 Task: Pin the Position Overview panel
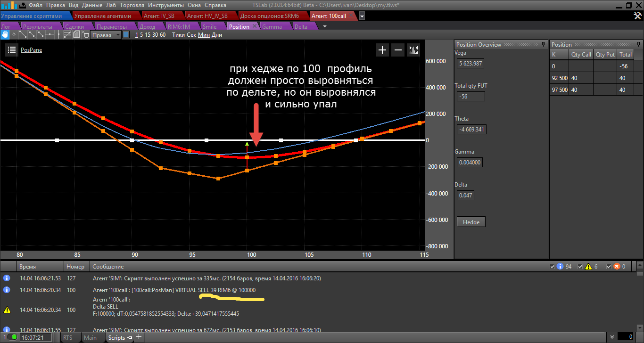coord(544,44)
